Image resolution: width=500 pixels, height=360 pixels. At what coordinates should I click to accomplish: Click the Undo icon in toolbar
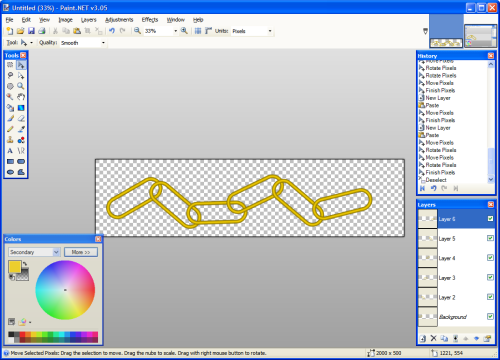coord(112,31)
